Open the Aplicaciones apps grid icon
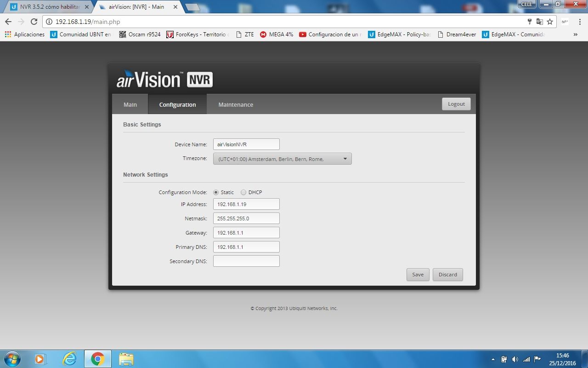Screen dimensions: 588x368 (x=8, y=34)
